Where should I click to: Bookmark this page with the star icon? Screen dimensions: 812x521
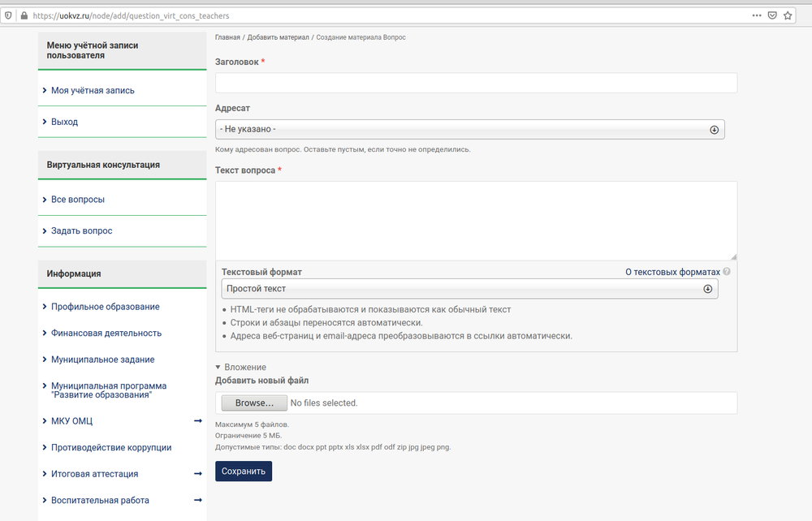coord(788,15)
